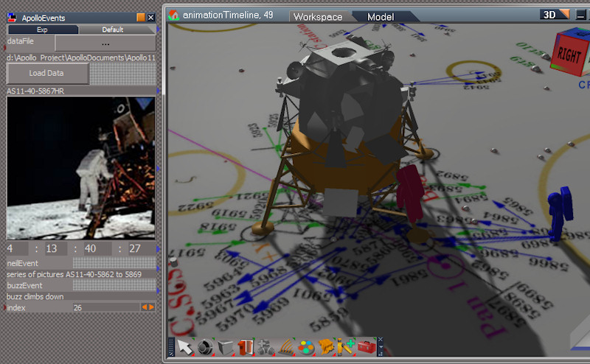
Task: Click the Load Data button
Action: pyautogui.click(x=47, y=74)
